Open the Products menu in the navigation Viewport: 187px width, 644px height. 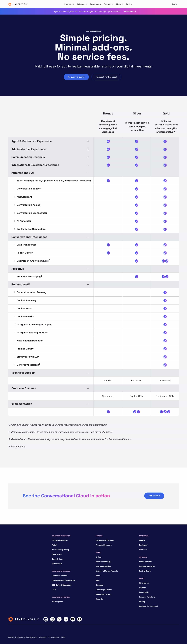(69, 4)
